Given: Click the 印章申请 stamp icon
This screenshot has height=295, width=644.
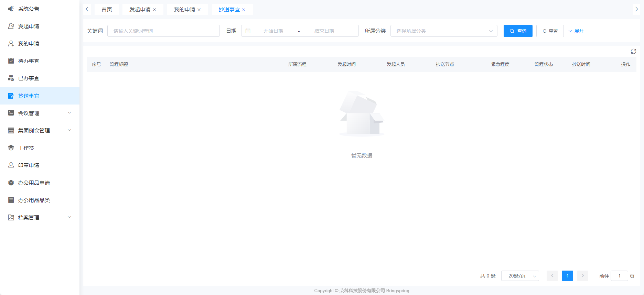Looking at the screenshot, I should [x=11, y=165].
